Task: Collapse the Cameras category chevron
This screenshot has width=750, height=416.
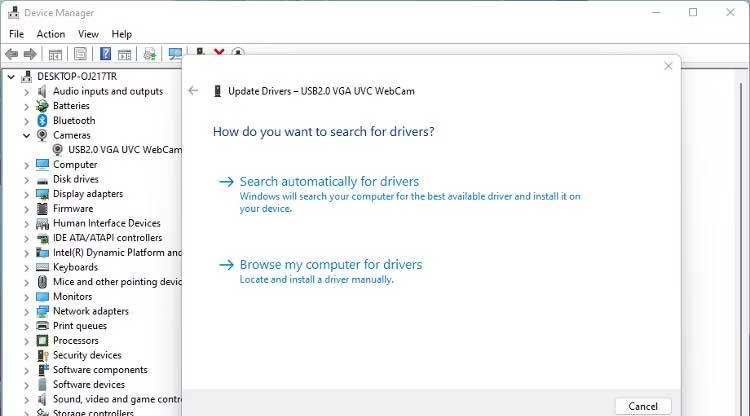Action: [x=26, y=136]
